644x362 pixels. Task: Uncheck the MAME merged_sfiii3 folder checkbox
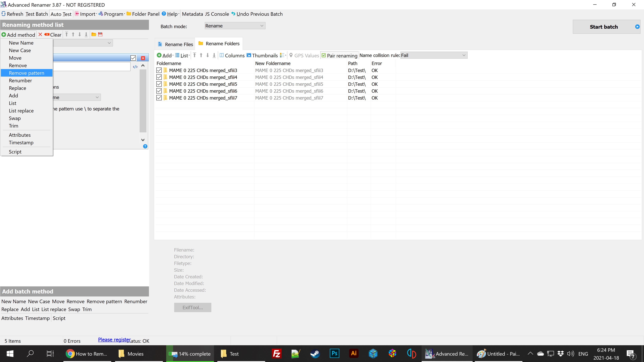click(159, 70)
